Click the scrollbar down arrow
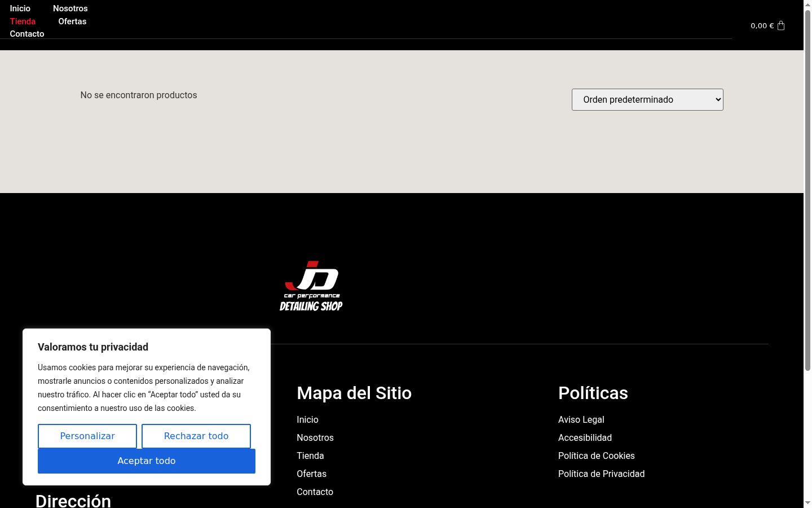 coord(807,503)
